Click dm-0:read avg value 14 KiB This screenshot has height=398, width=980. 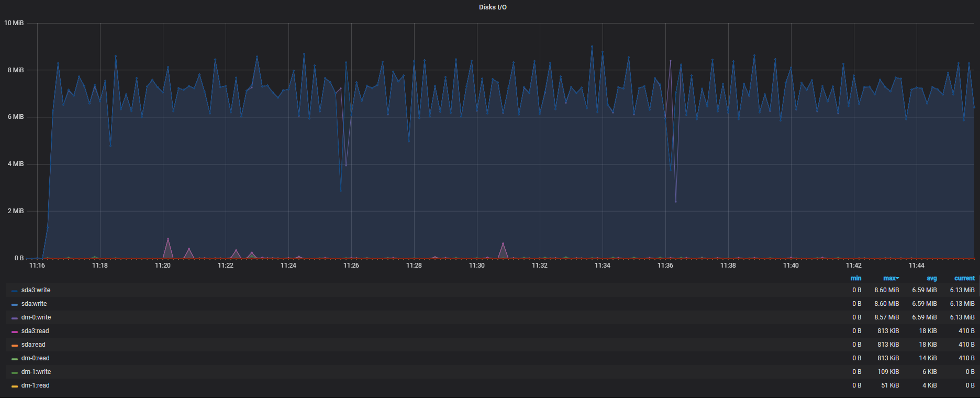[x=928, y=358]
